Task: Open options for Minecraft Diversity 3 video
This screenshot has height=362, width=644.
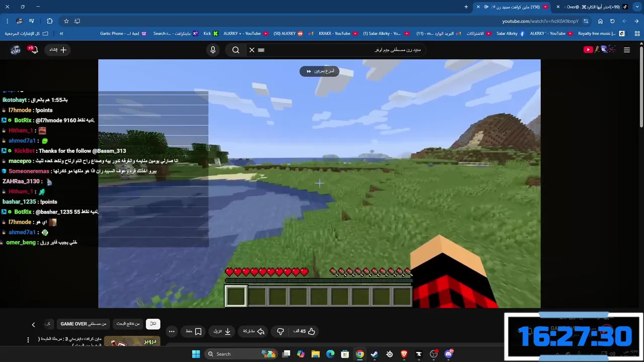Action: point(28,340)
